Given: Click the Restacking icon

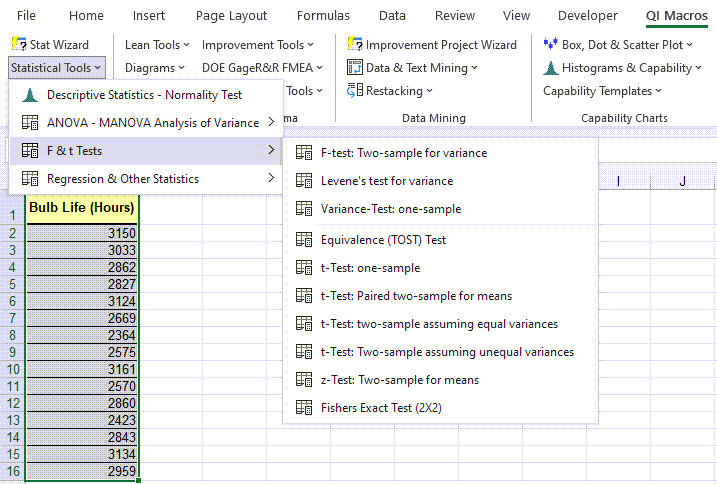Looking at the screenshot, I should tap(355, 91).
